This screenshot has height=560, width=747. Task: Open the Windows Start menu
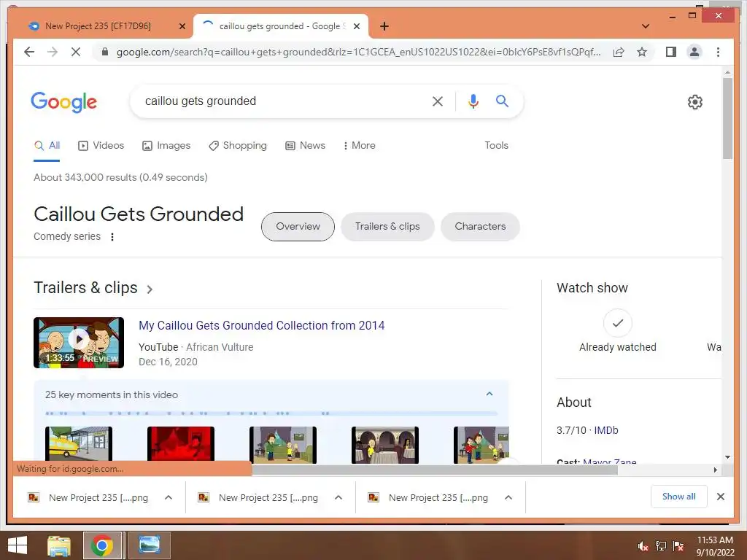coord(18,545)
